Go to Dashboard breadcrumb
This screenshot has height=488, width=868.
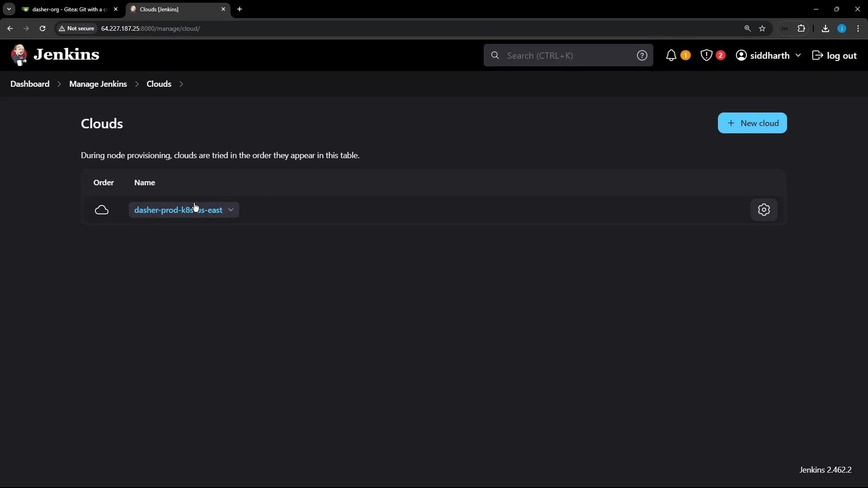pos(30,84)
